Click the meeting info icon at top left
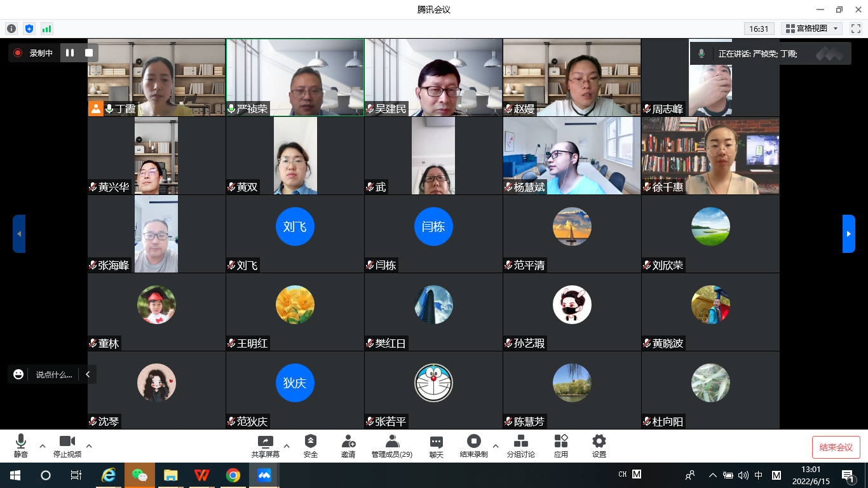868x488 pixels. pyautogui.click(x=11, y=29)
